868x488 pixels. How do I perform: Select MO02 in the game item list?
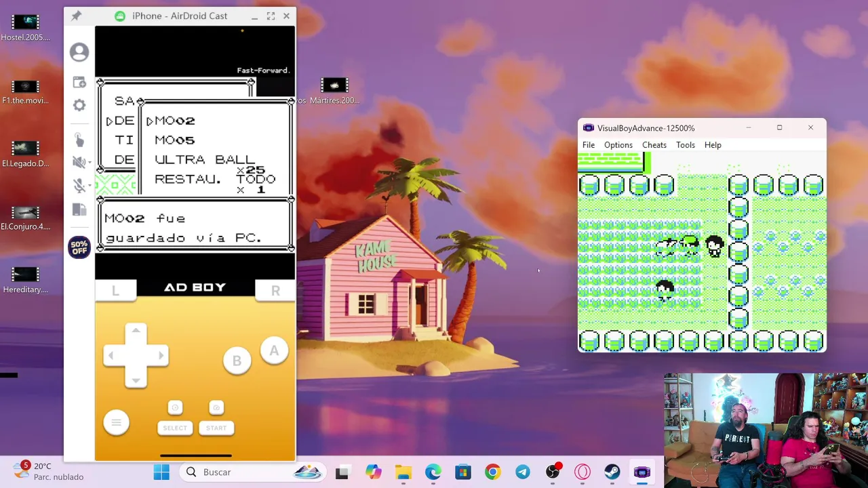click(174, 121)
